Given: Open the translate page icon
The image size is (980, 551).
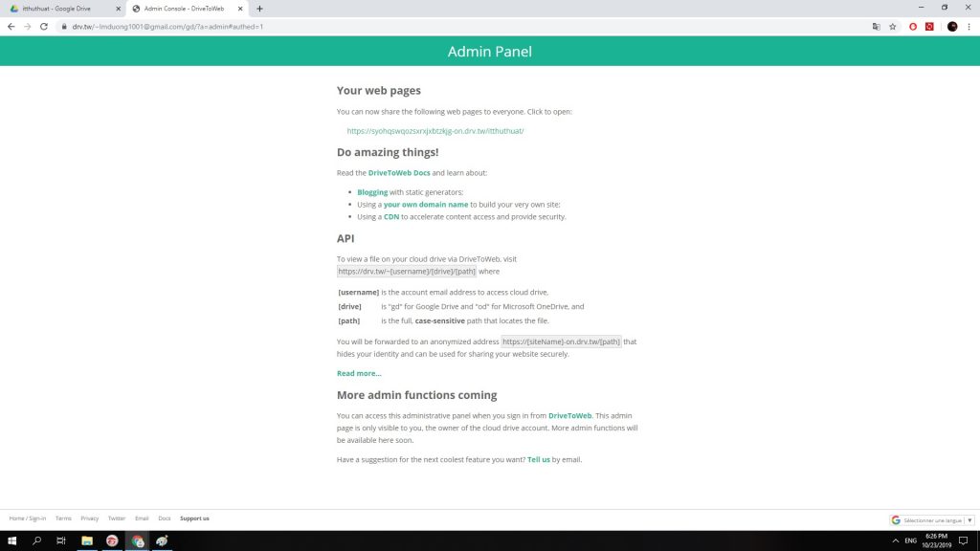Looking at the screenshot, I should (x=877, y=26).
